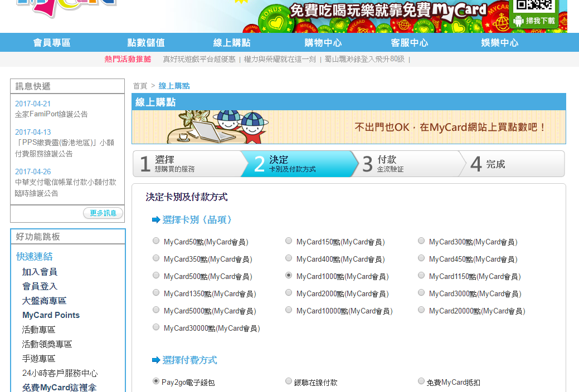Select MyCard300點 radio option

point(421,241)
